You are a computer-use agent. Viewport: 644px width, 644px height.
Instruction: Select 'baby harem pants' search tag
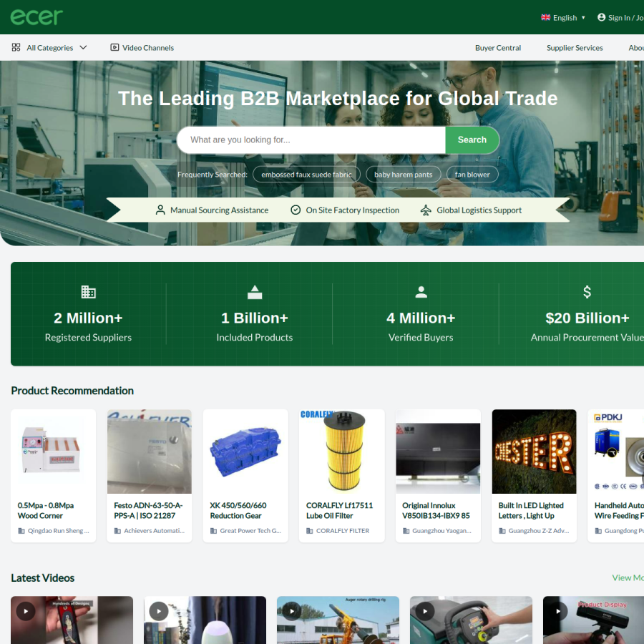point(404,175)
